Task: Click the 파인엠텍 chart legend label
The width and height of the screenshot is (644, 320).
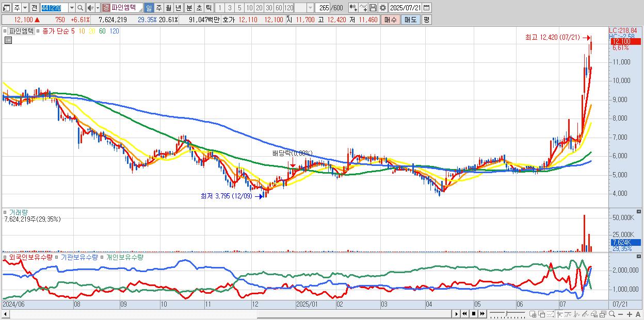Action: pyautogui.click(x=21, y=31)
